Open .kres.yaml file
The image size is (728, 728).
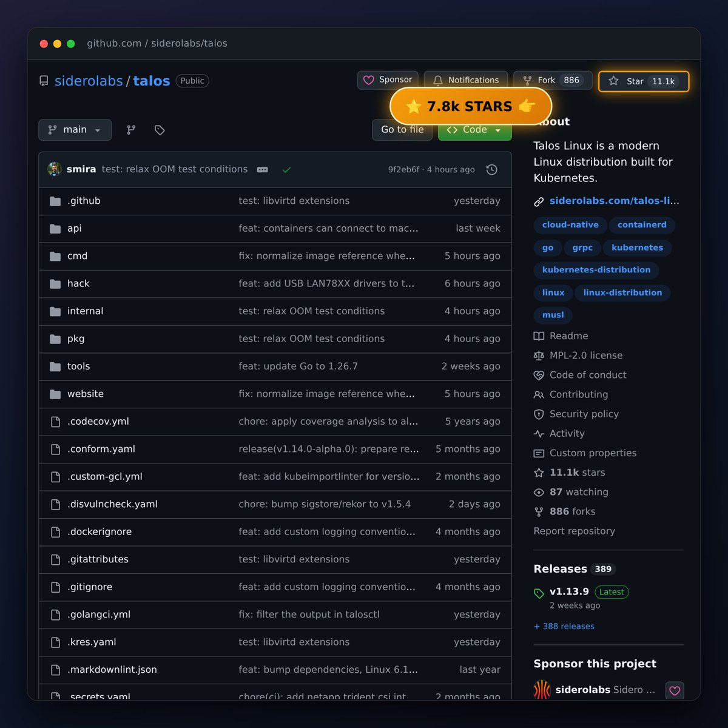[92, 642]
